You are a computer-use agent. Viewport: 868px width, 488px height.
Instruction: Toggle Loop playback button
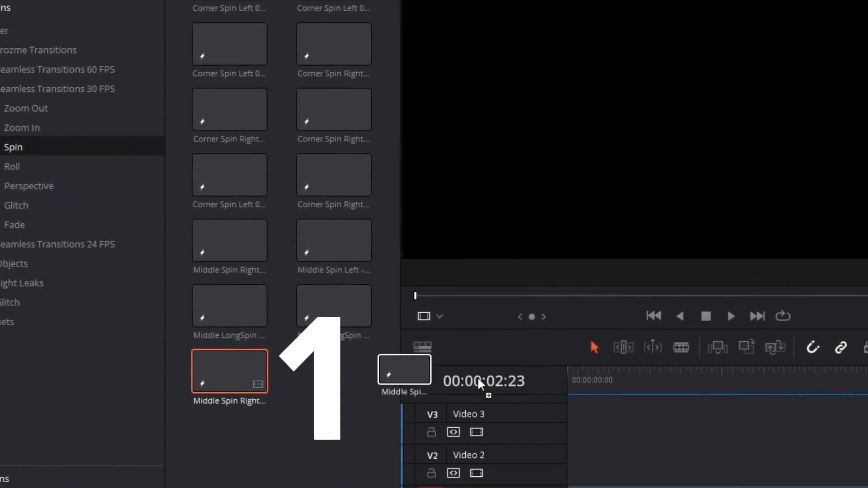(x=783, y=316)
